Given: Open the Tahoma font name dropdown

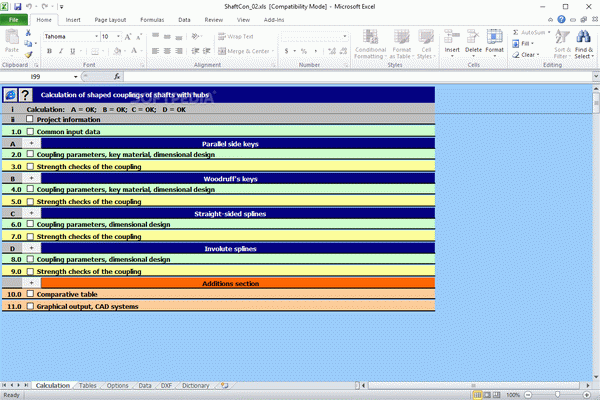Looking at the screenshot, I should (95, 36).
